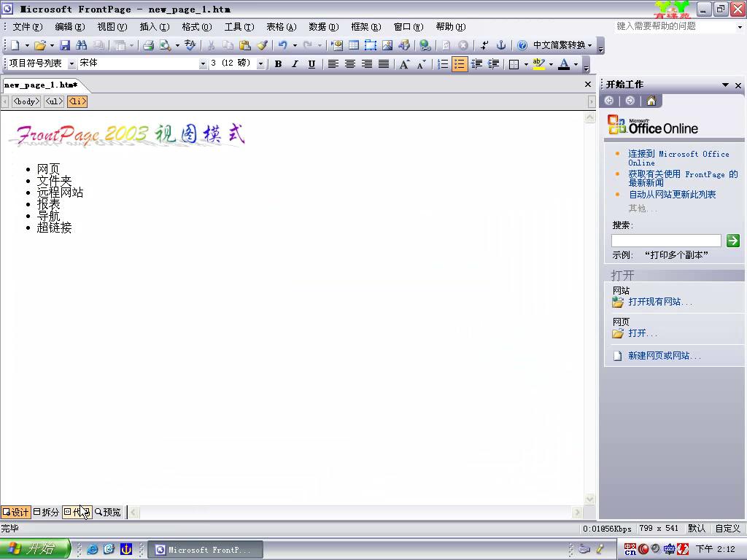Undo the last action

point(283,45)
